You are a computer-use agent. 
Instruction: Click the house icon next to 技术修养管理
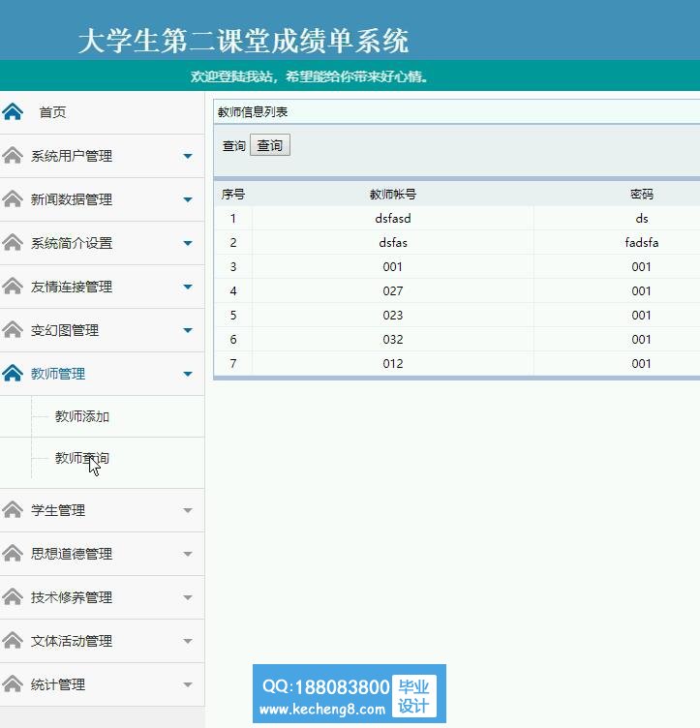tap(13, 597)
